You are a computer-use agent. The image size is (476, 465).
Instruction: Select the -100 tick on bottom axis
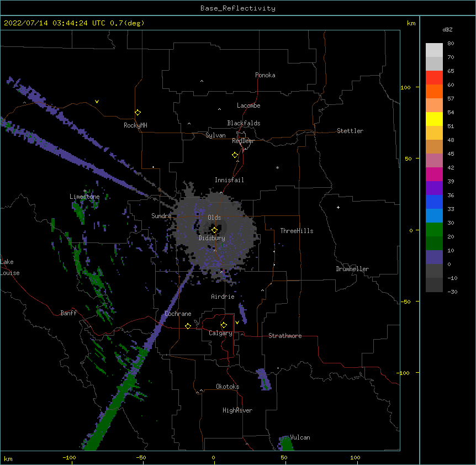70,457
